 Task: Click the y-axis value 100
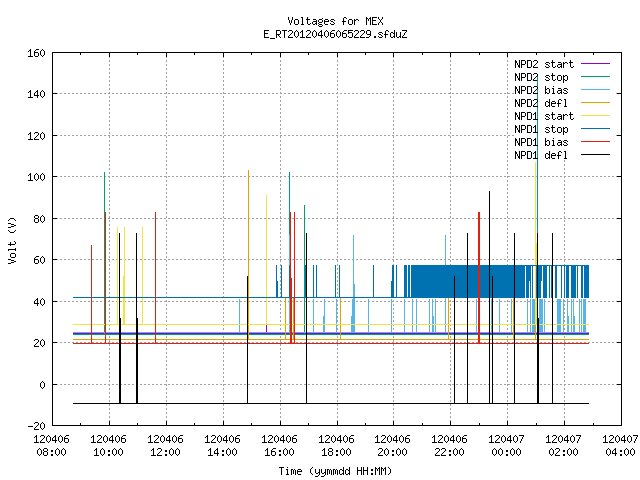pos(36,177)
